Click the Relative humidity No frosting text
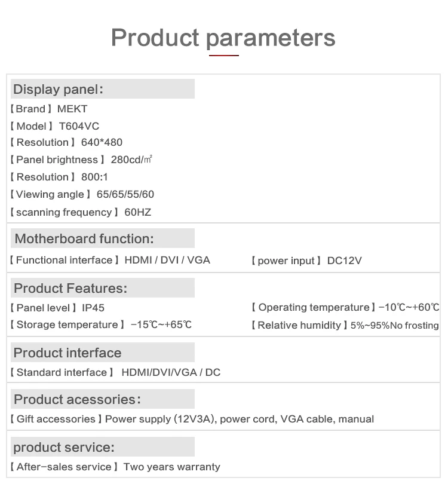This screenshot has height=493, width=448. coord(345,325)
